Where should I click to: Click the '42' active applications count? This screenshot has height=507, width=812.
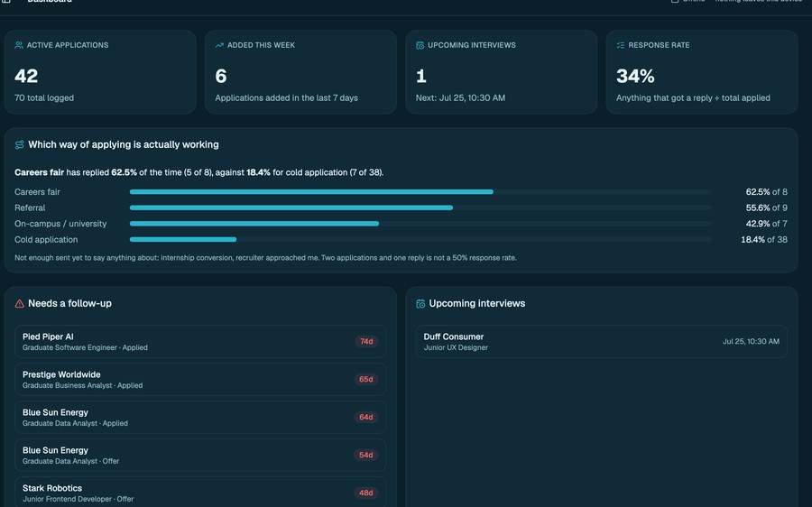pos(26,76)
